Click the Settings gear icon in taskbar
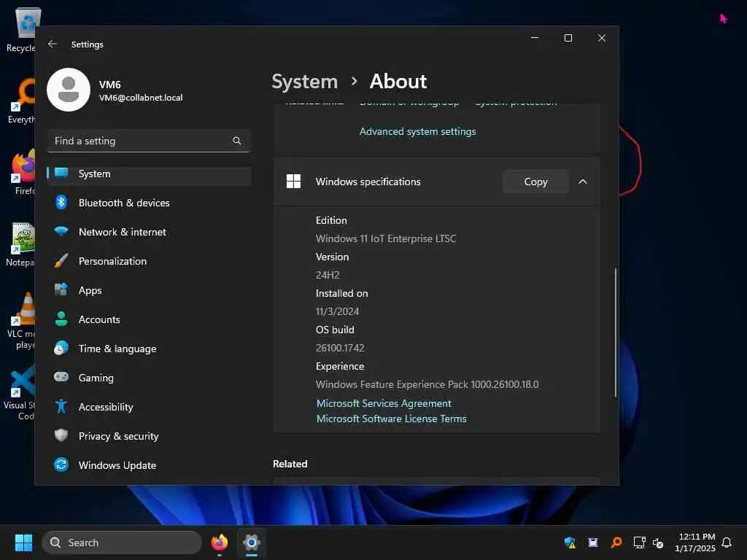 coord(251,542)
